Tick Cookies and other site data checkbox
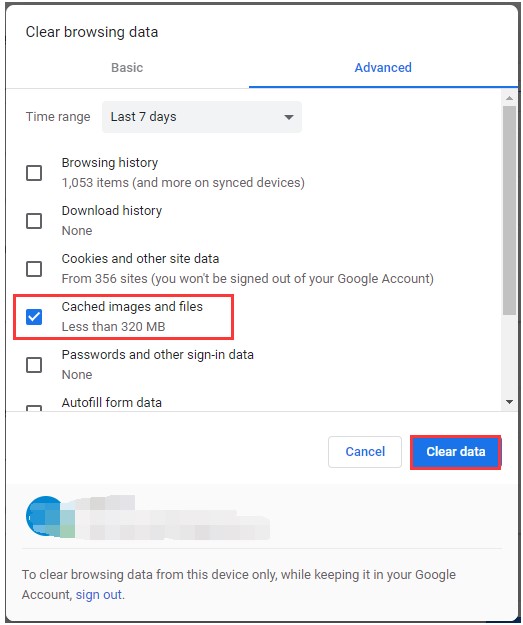 34,269
